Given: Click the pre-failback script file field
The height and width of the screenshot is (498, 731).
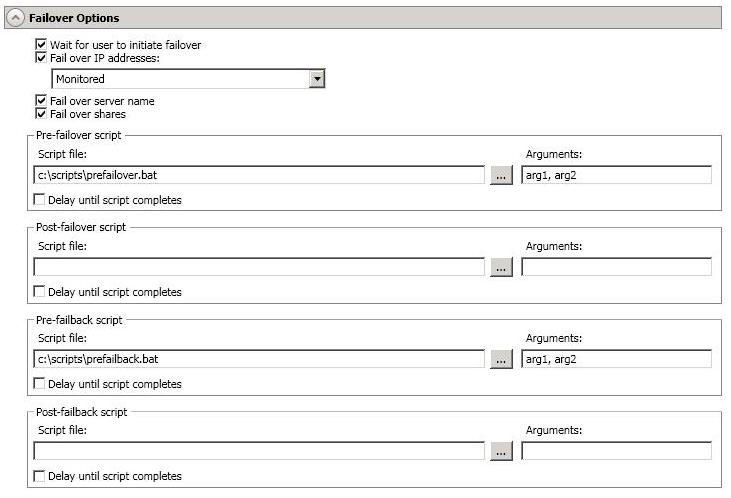Looking at the screenshot, I should click(259, 359).
